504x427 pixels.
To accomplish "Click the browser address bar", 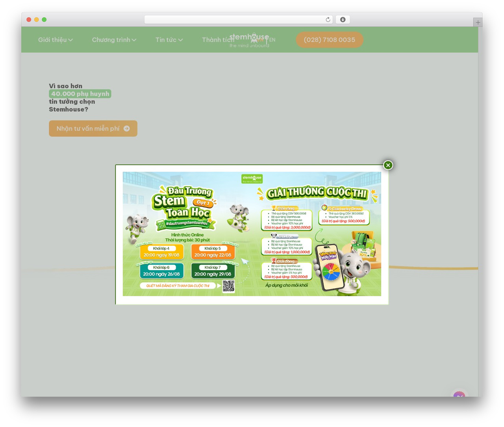I will 238,20.
